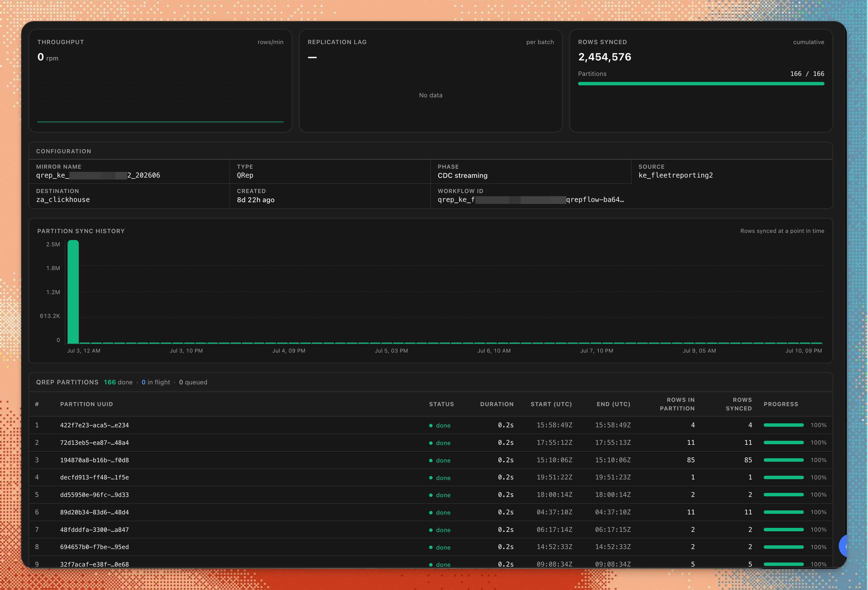
Task: Click the 0 rpm throughput value
Action: pos(48,57)
